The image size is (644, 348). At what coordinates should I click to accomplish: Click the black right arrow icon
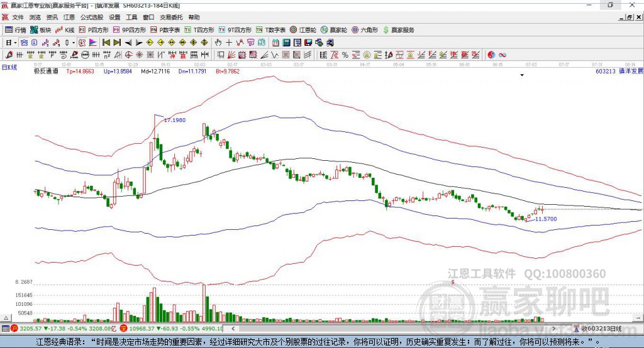[139, 43]
